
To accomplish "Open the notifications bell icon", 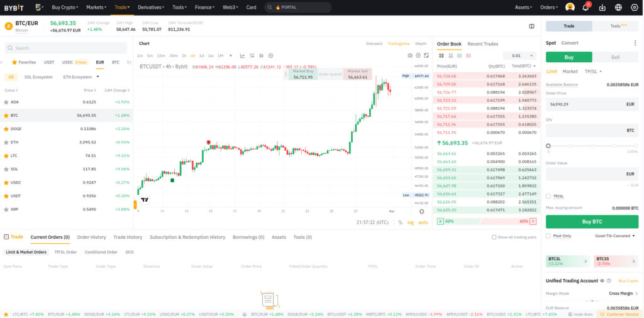I will click(x=585, y=8).
